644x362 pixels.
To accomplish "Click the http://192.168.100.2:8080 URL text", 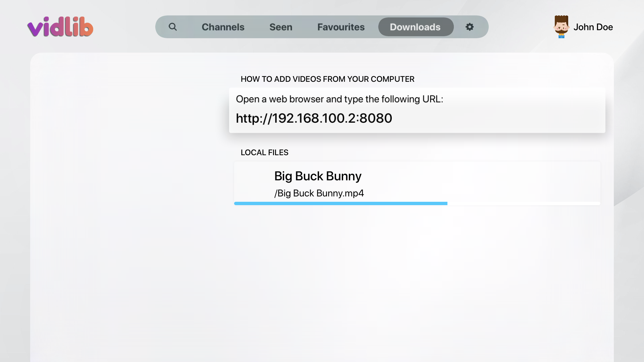I will [x=314, y=118].
